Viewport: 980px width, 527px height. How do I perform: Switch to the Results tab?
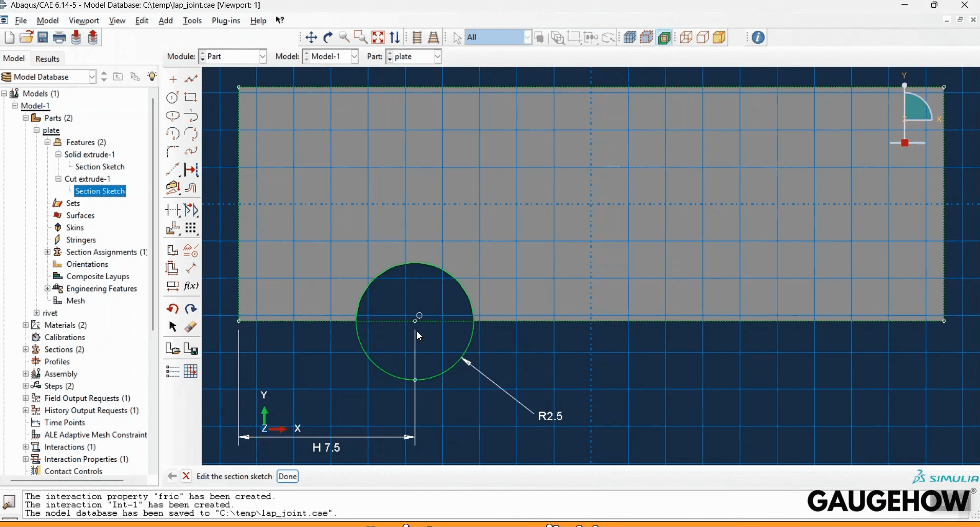click(x=47, y=58)
